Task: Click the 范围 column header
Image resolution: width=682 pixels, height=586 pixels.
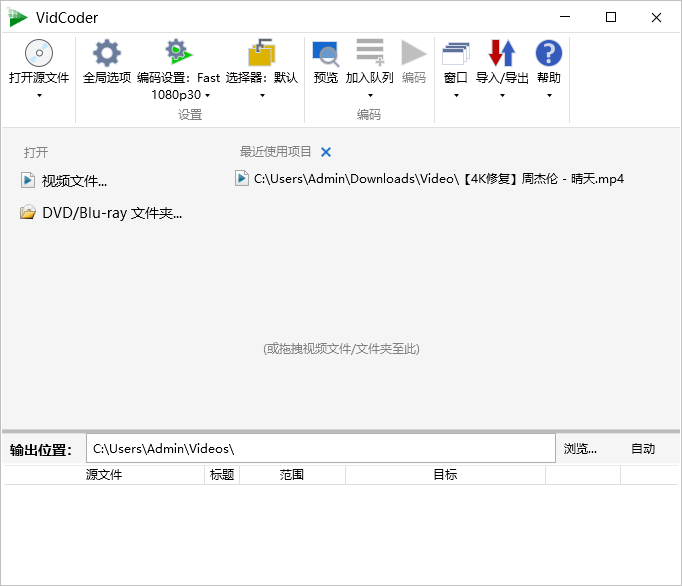Action: point(292,475)
